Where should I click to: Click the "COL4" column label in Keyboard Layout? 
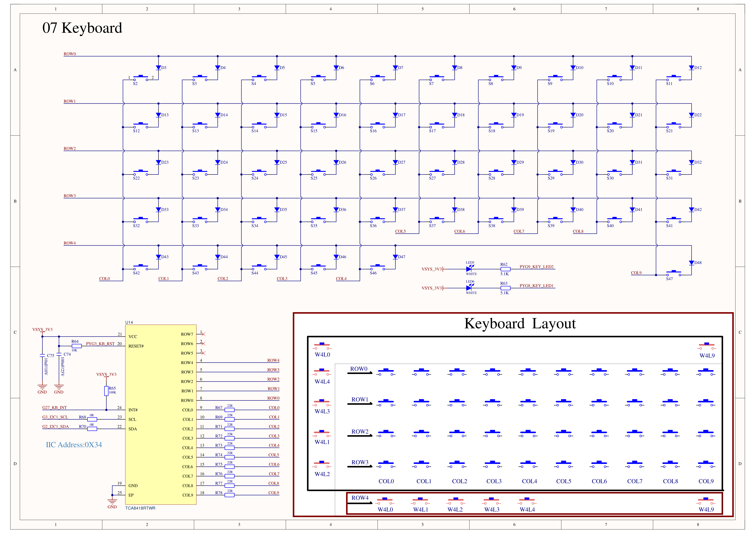click(529, 481)
